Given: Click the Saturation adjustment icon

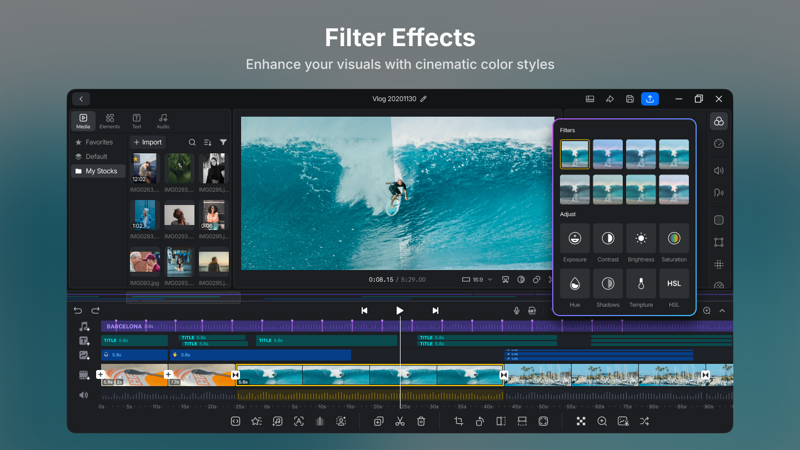Looking at the screenshot, I should tap(673, 238).
